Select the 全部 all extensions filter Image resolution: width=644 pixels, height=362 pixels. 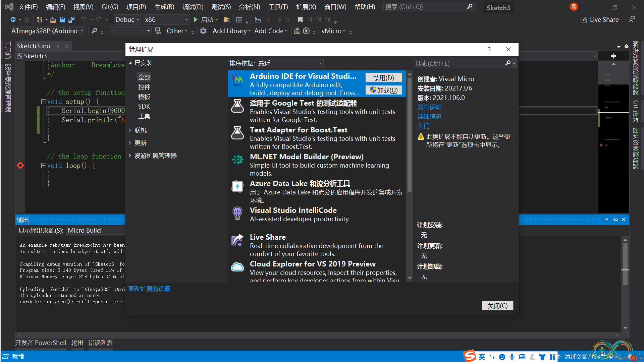tap(144, 77)
